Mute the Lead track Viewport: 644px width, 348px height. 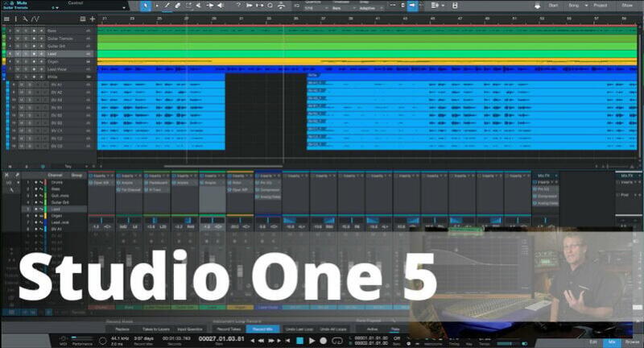pos(17,53)
